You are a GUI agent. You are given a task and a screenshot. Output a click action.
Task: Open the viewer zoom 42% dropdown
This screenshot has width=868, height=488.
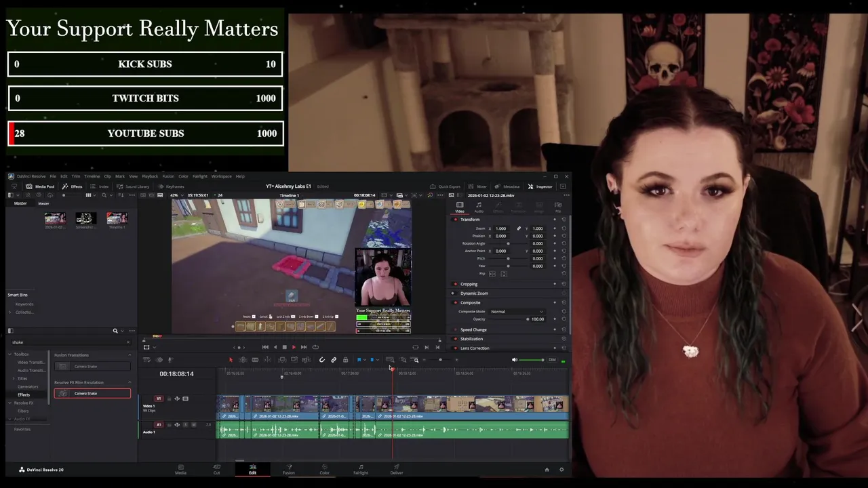click(178, 195)
